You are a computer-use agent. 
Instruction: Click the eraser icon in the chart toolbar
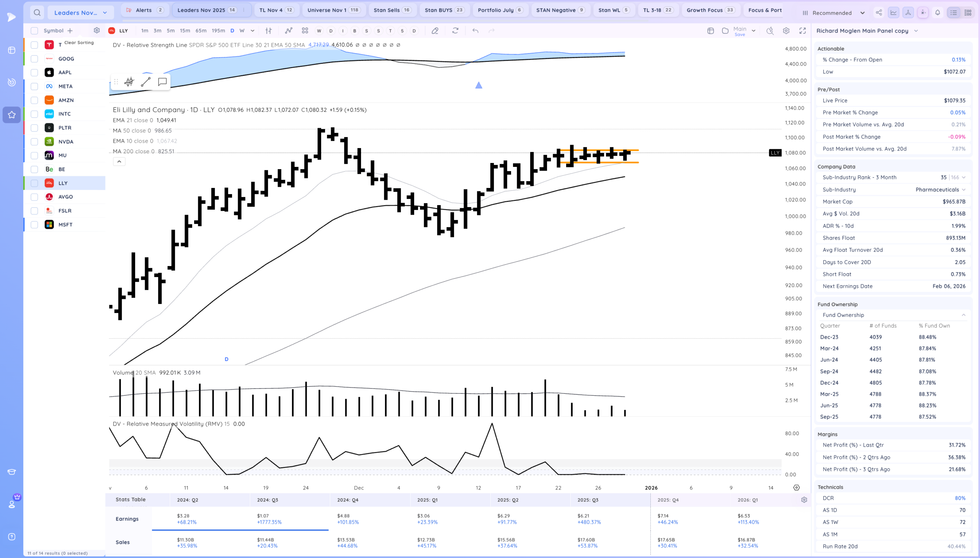(x=434, y=31)
